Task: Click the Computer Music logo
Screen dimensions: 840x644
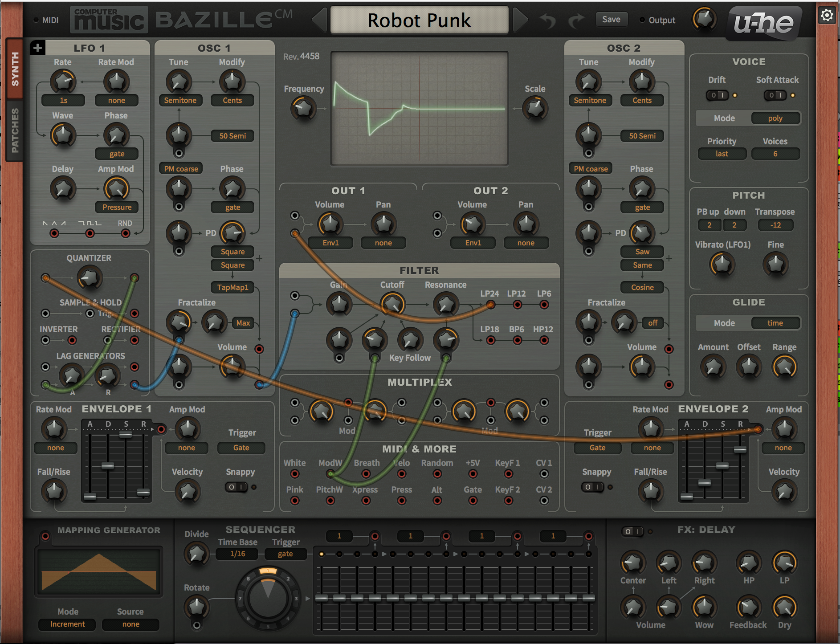Action: pyautogui.click(x=109, y=20)
